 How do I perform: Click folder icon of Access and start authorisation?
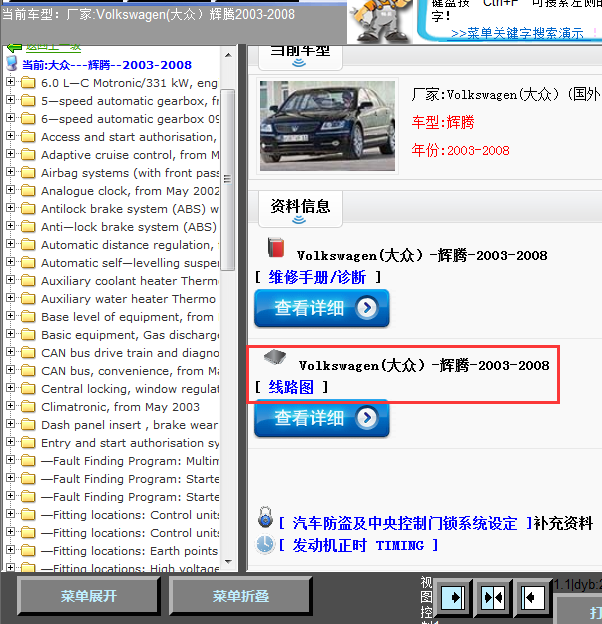coord(28,137)
